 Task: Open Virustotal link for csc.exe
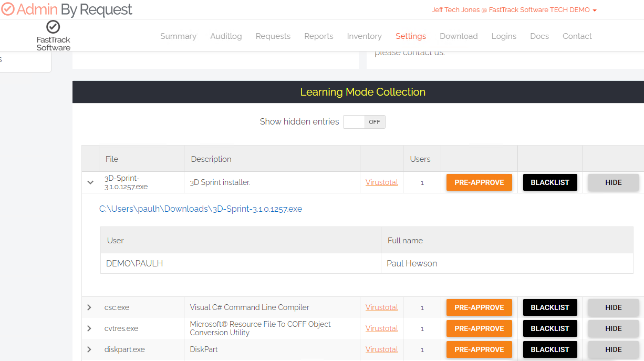[x=382, y=307]
